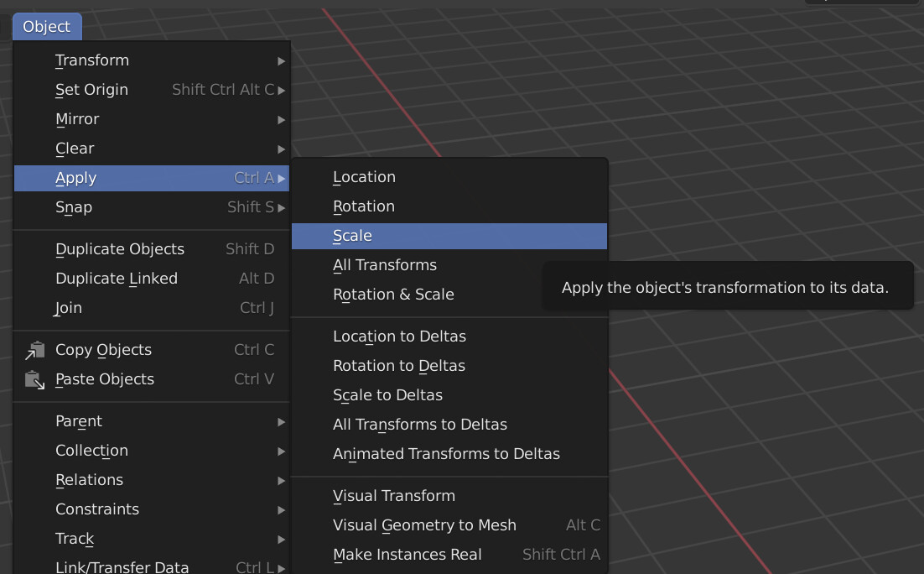
Task: Open the Clear submenu
Action: 75,149
